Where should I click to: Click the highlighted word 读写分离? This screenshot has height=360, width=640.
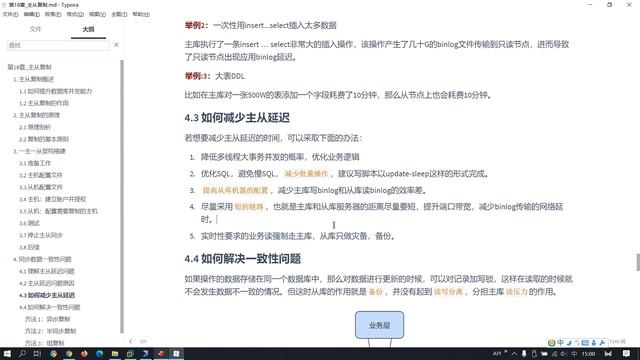[448, 292]
